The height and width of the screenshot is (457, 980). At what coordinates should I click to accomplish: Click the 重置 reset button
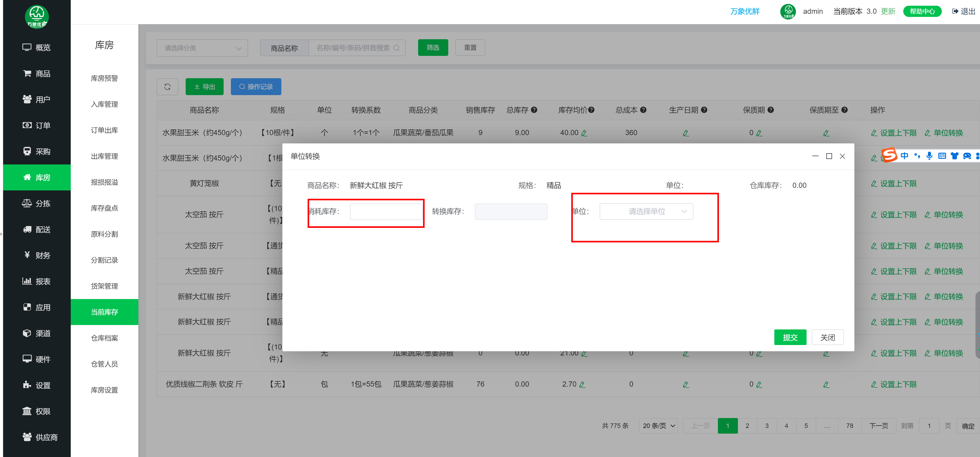470,48
